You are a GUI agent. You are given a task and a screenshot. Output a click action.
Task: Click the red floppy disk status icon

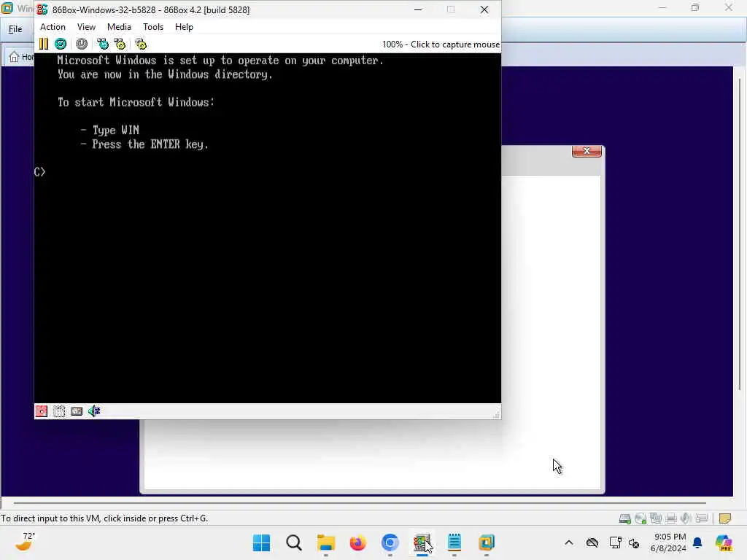pos(42,411)
